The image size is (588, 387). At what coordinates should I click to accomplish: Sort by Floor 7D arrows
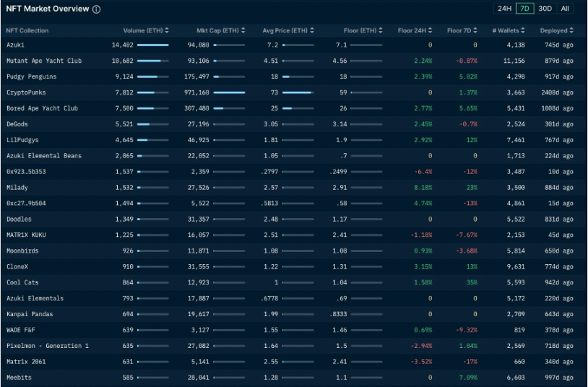pos(475,30)
